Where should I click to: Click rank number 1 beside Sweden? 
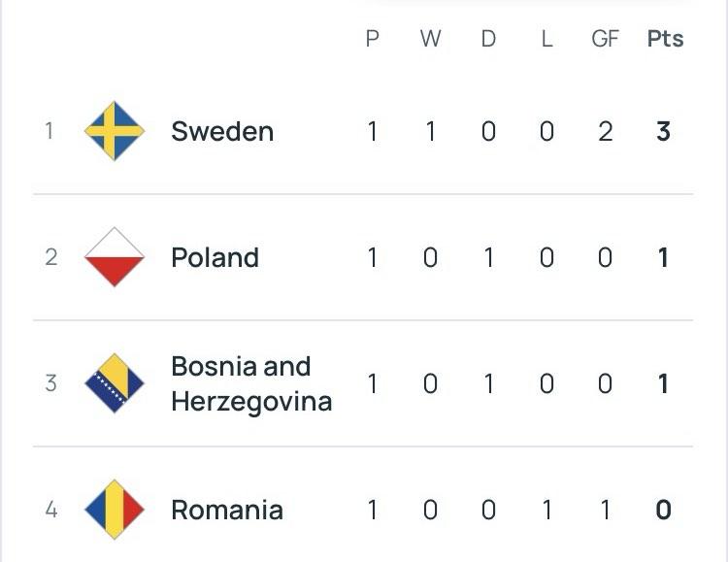[50, 131]
